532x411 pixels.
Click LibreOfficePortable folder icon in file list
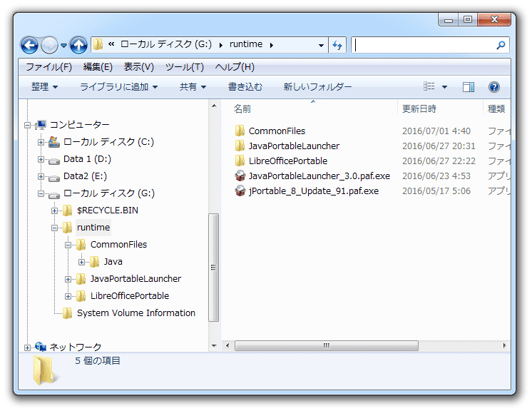pyautogui.click(x=240, y=161)
